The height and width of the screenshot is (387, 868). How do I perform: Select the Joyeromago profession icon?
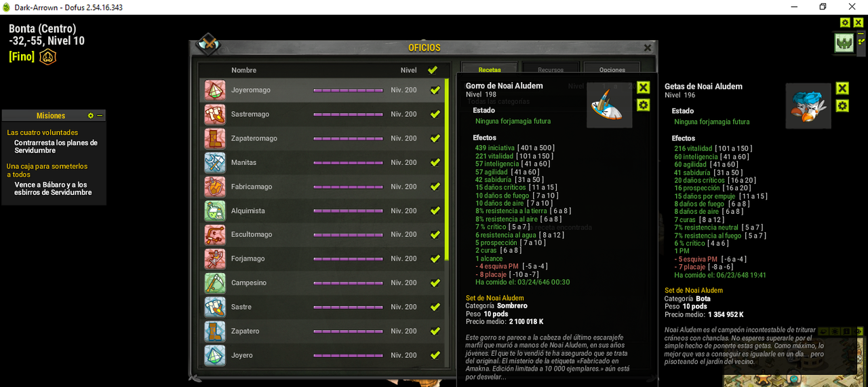coord(215,90)
